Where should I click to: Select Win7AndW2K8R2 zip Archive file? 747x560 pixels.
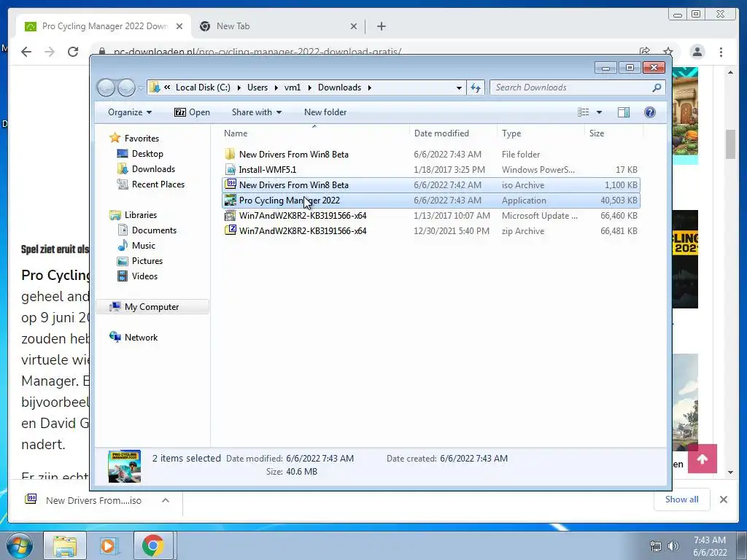click(431, 231)
